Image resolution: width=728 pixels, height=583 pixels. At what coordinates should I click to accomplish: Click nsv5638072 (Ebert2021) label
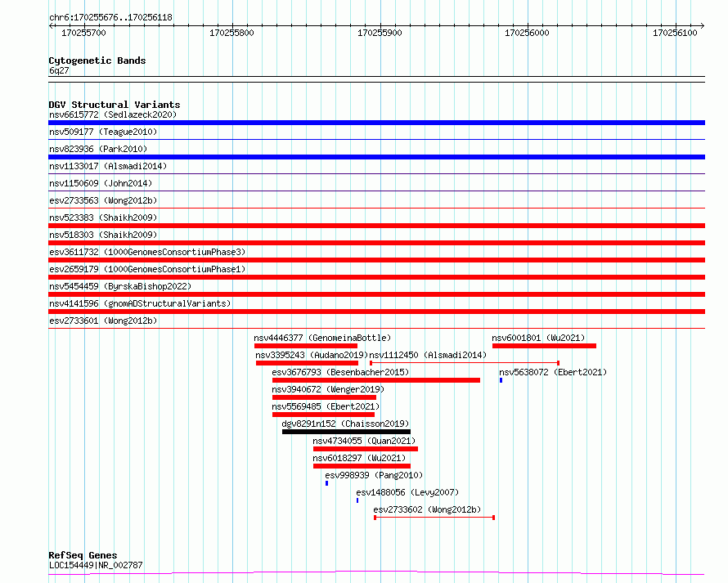(x=553, y=372)
